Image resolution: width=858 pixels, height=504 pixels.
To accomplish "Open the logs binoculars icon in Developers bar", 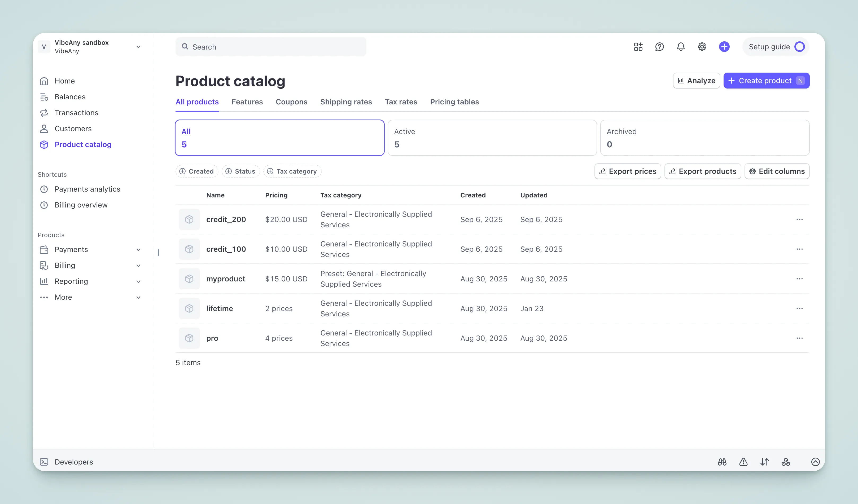I will point(723,462).
